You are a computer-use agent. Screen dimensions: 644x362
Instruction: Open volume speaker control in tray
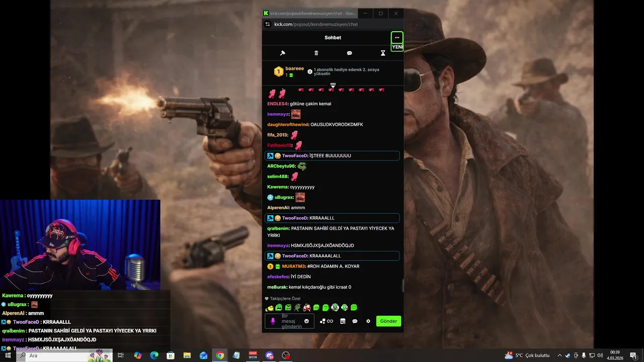(x=600, y=355)
